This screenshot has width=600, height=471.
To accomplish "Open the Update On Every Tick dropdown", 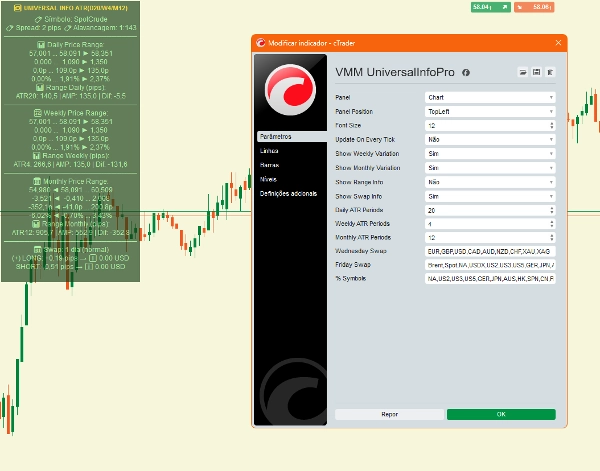I will pos(490,139).
